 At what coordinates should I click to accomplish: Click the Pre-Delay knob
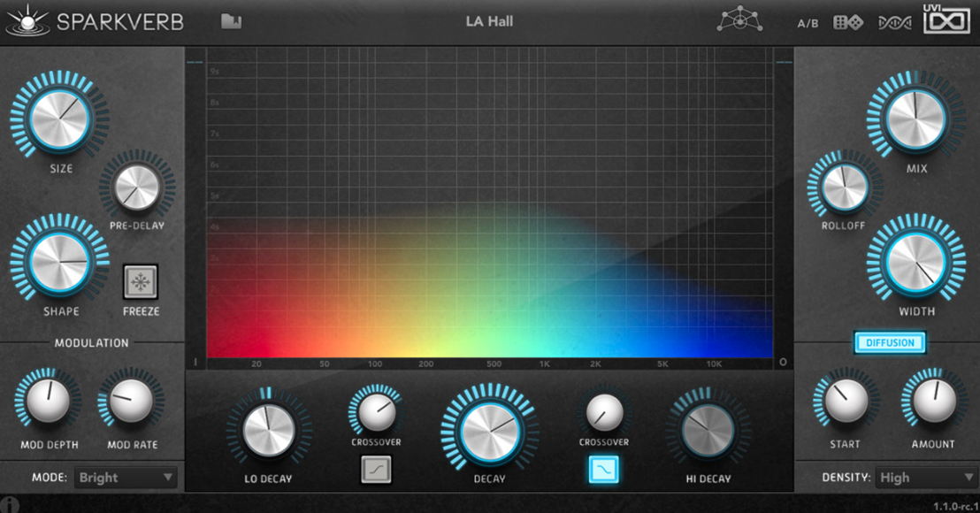(x=137, y=187)
